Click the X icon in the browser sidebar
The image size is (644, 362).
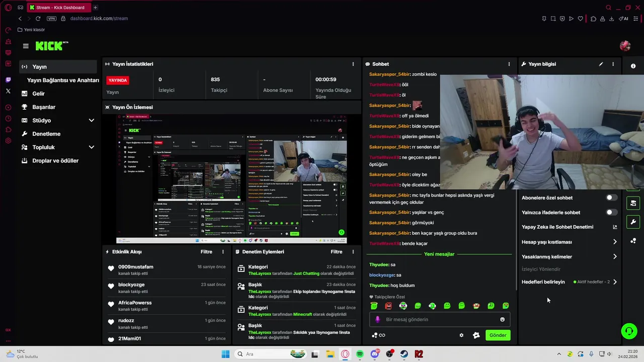8,91
